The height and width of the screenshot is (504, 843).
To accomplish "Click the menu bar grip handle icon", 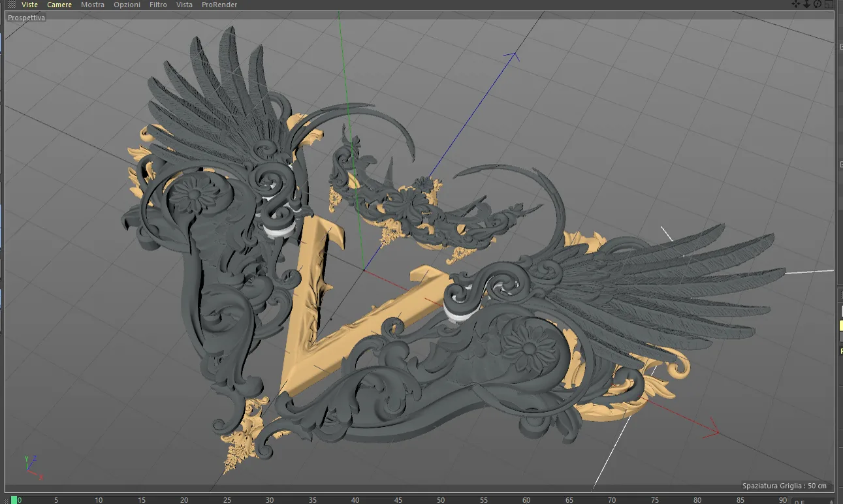I will [x=12, y=5].
